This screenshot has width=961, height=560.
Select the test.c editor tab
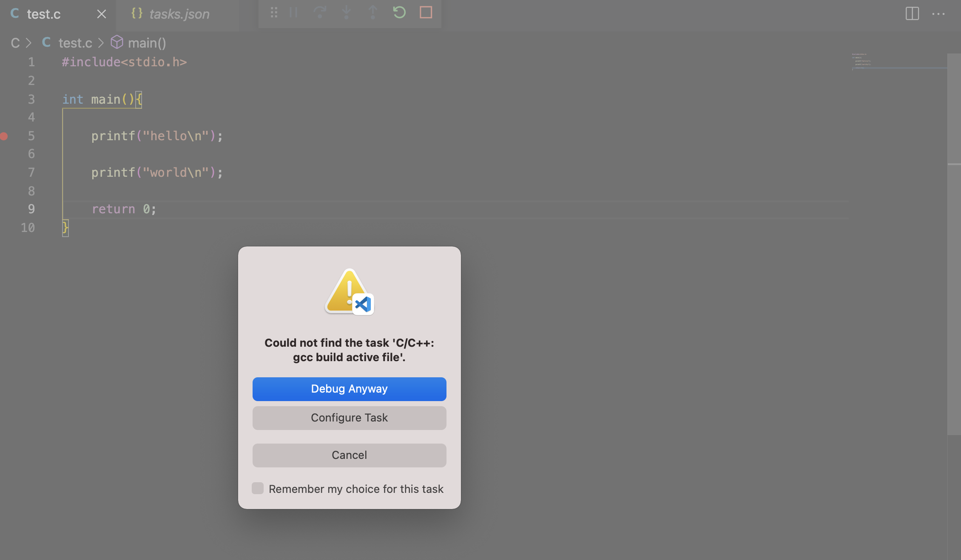pos(43,14)
